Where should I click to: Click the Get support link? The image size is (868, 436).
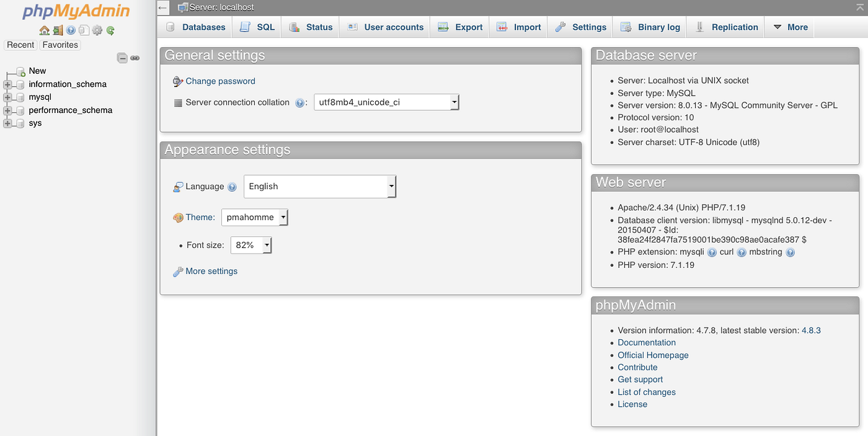(640, 380)
